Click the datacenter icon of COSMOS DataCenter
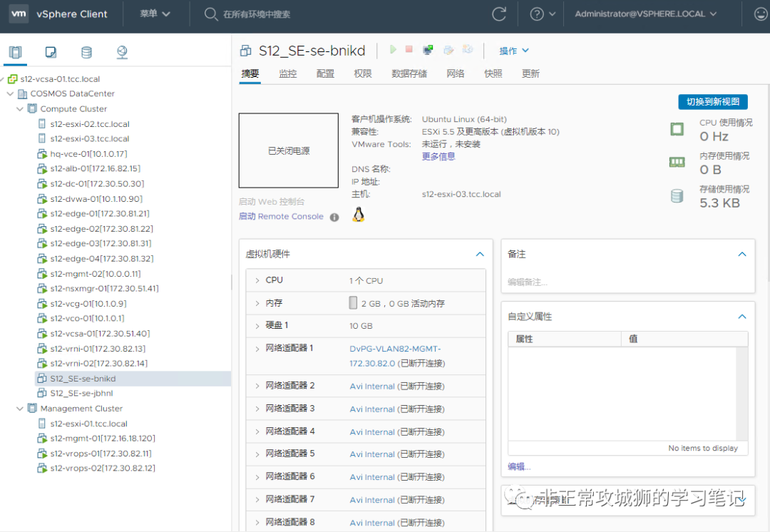This screenshot has width=770, height=532. (x=23, y=93)
